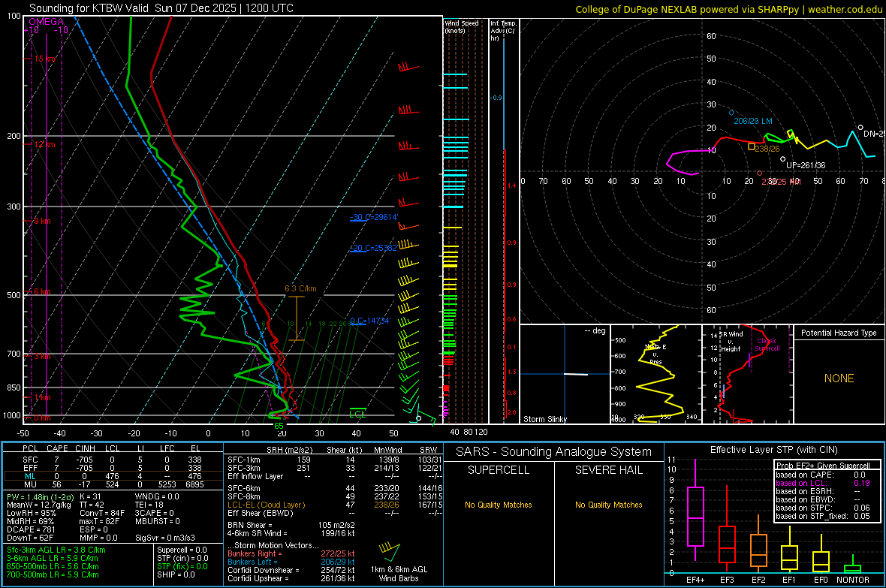Click the 'SARS - Sounding Analogue System' title
Viewport: 886px width, 588px height.
point(554,452)
